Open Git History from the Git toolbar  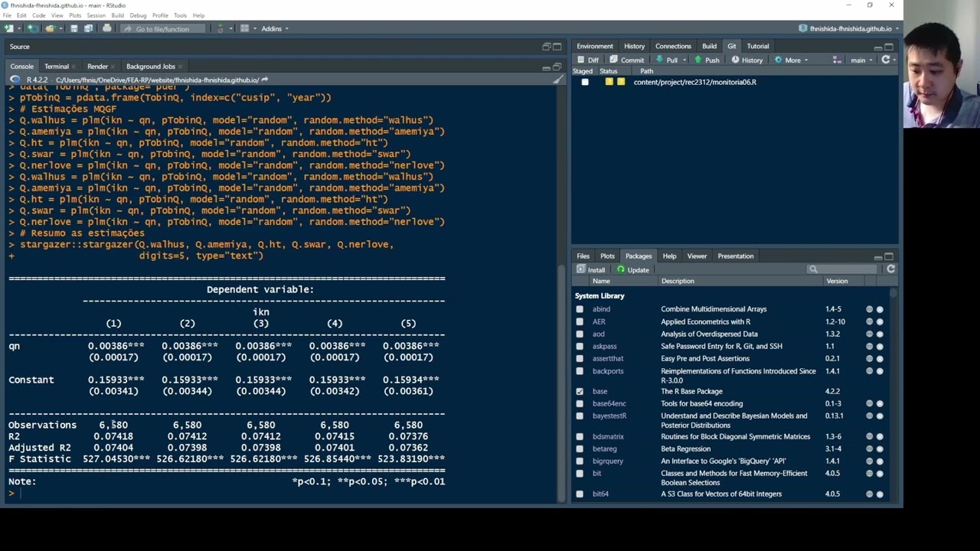click(x=746, y=60)
